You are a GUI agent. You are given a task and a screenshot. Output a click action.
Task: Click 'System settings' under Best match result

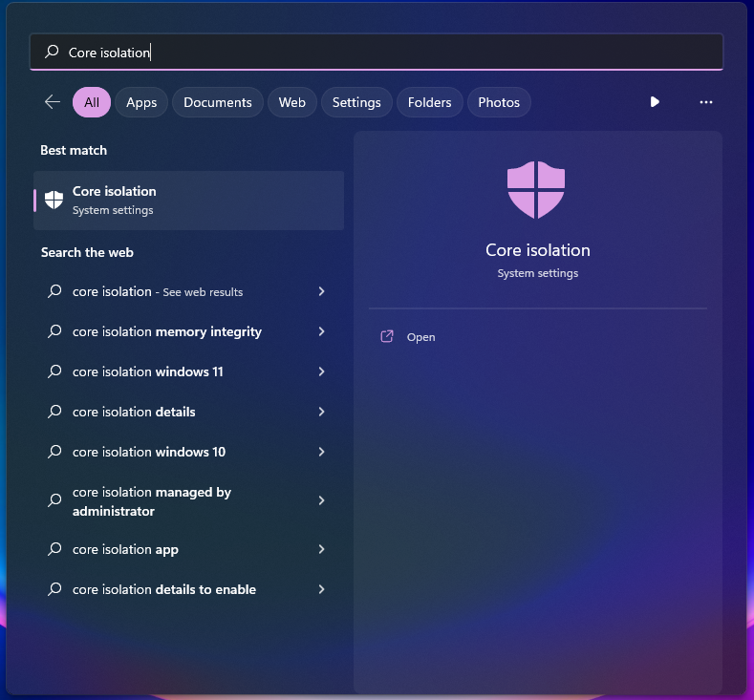pos(113,210)
